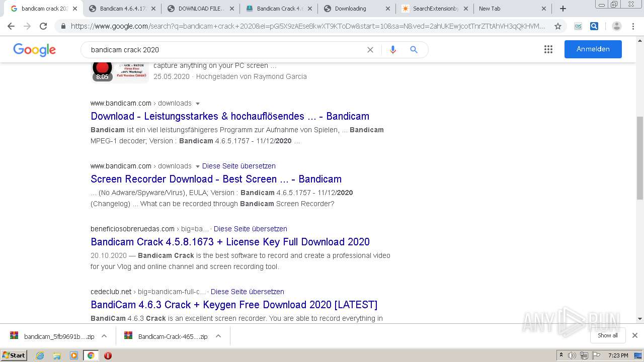Screen dimensions: 644x362
Task: Open the mail extension icon in toolbar
Action: (578, 26)
